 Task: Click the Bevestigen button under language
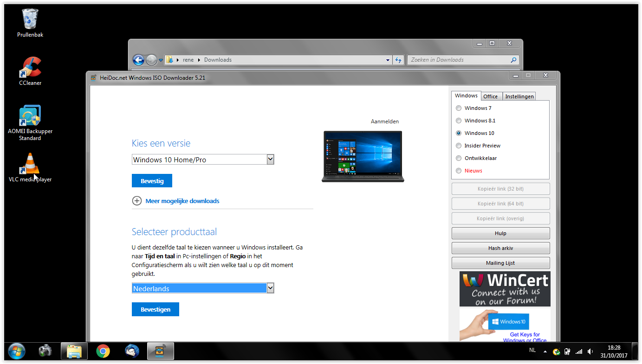pos(156,309)
